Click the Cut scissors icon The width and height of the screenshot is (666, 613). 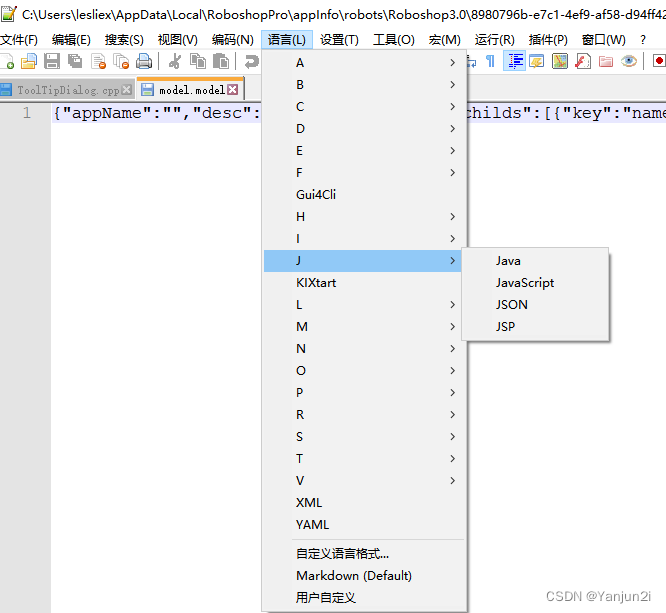coord(175,61)
